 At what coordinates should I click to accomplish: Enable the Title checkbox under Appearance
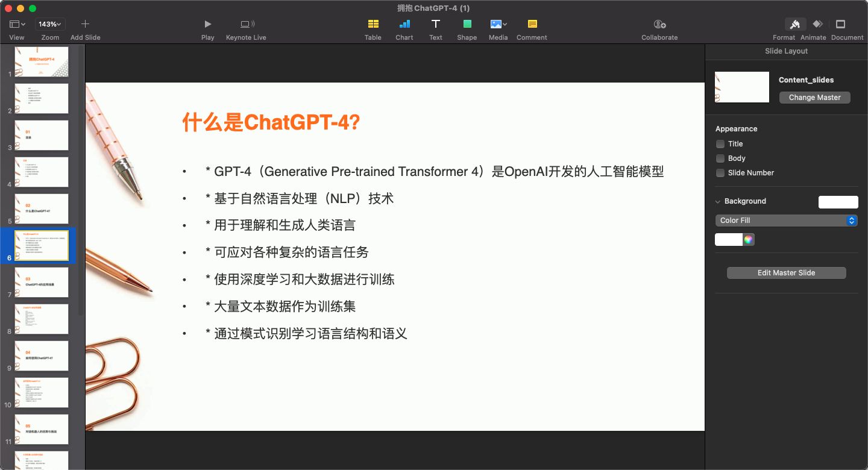[720, 144]
